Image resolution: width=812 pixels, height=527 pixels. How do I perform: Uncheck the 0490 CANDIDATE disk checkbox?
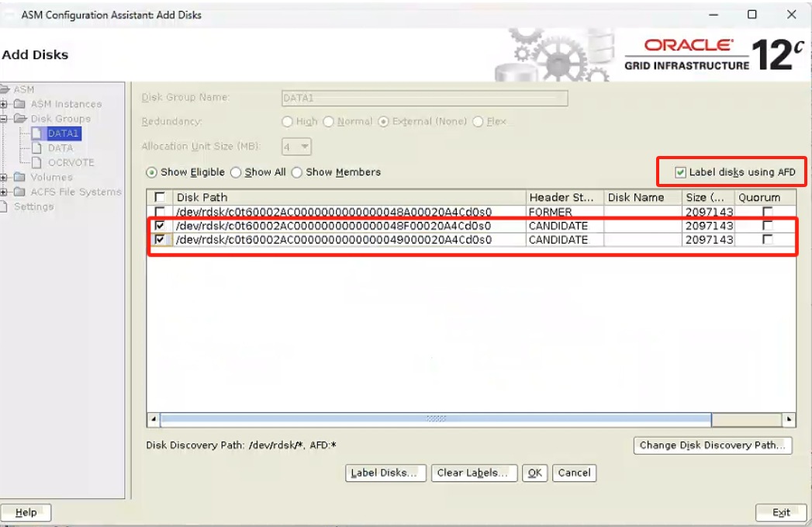tap(160, 239)
